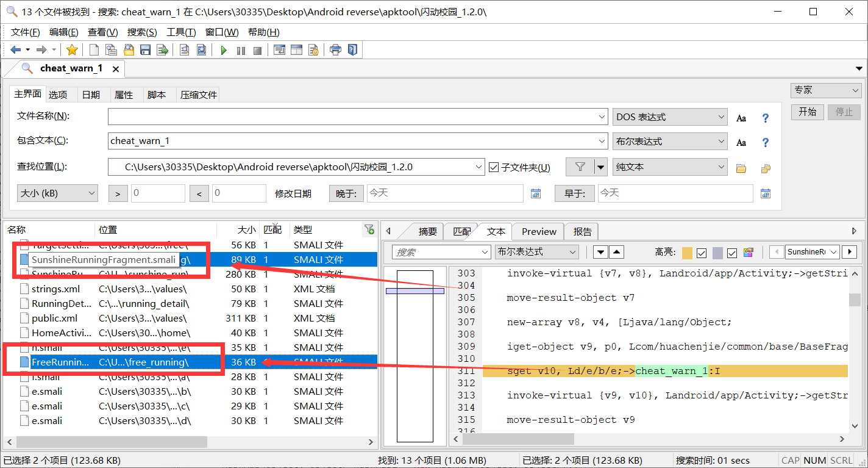Switch to the Preview tab
This screenshot has width=868, height=468.
[539, 231]
